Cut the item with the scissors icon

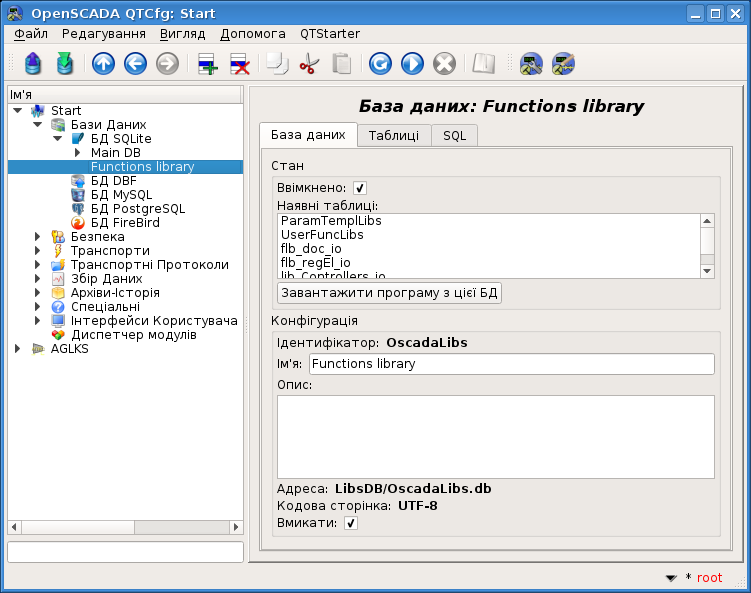pos(309,64)
